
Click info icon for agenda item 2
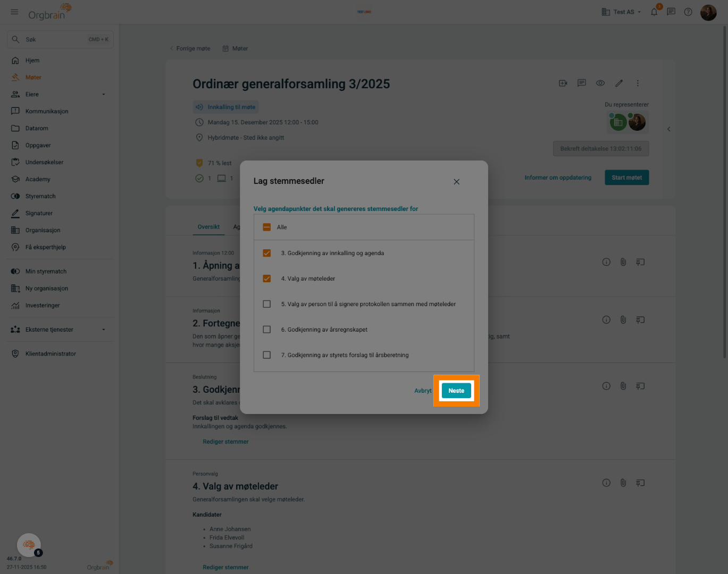pyautogui.click(x=606, y=320)
